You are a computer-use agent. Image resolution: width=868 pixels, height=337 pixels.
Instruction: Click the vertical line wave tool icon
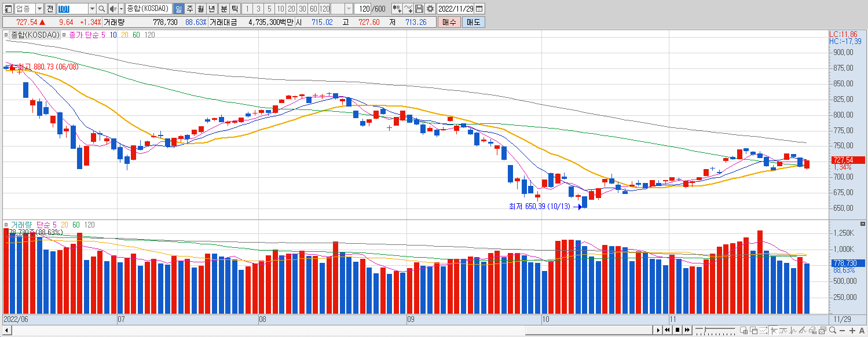[793, 330]
